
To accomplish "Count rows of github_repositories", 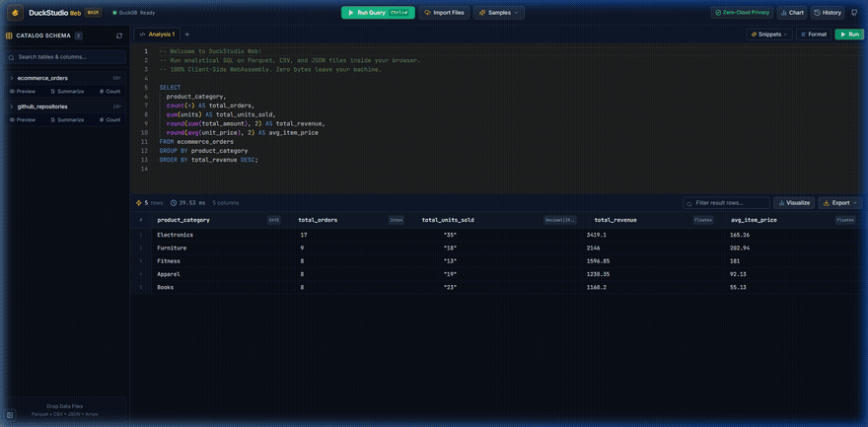I will pyautogui.click(x=109, y=119).
